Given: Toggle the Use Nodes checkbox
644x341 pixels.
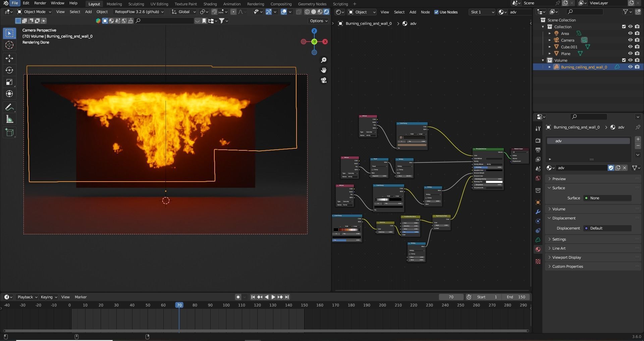Looking at the screenshot, I should tap(436, 12).
